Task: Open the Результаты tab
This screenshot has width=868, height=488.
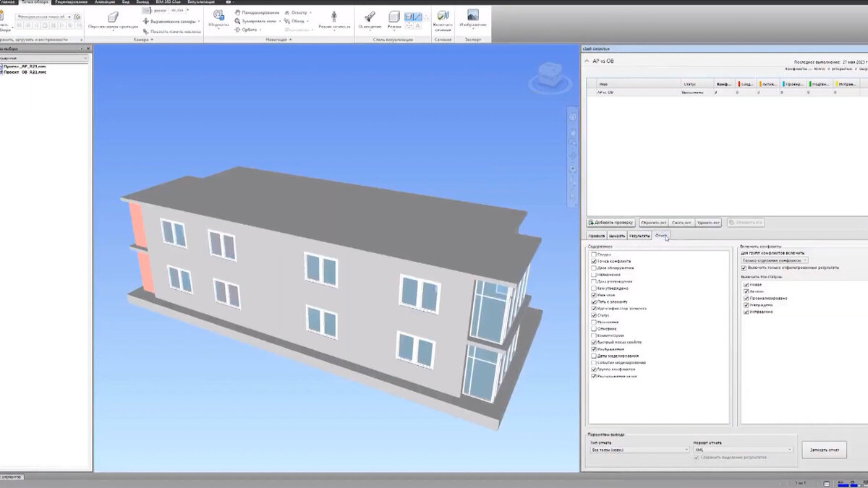Action: coord(639,236)
